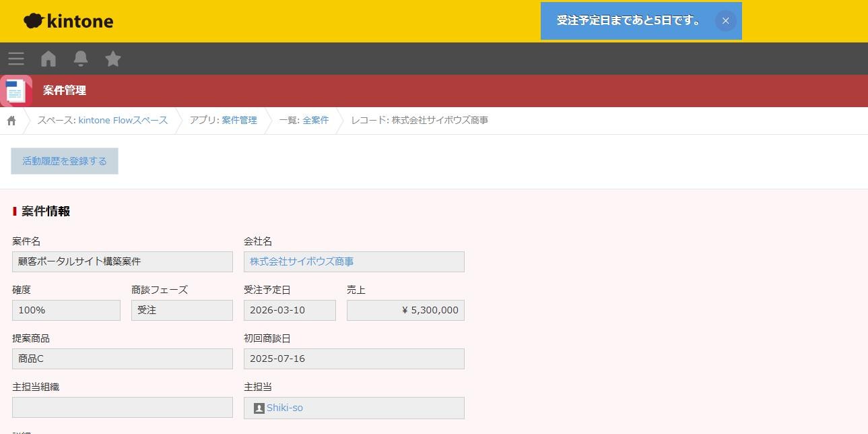Image resolution: width=868 pixels, height=434 pixels.
Task: Click the 受注予定日 date field 2026-03-10
Action: (289, 310)
